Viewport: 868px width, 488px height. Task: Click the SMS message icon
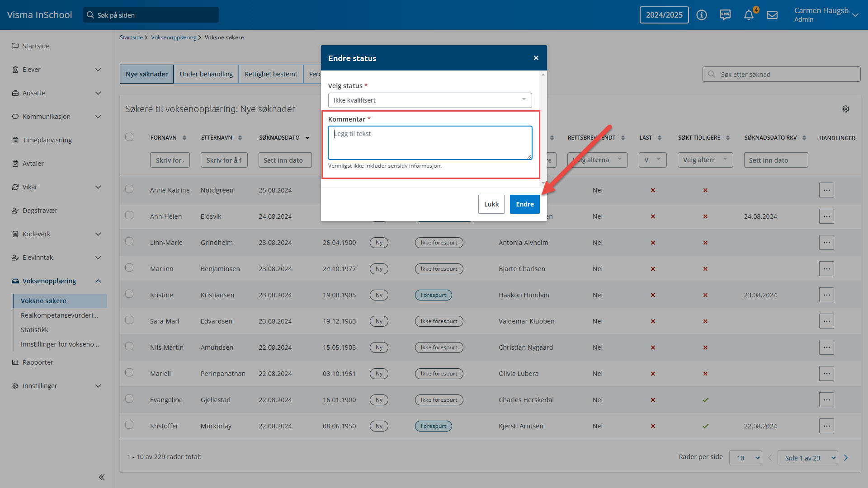[x=725, y=15]
